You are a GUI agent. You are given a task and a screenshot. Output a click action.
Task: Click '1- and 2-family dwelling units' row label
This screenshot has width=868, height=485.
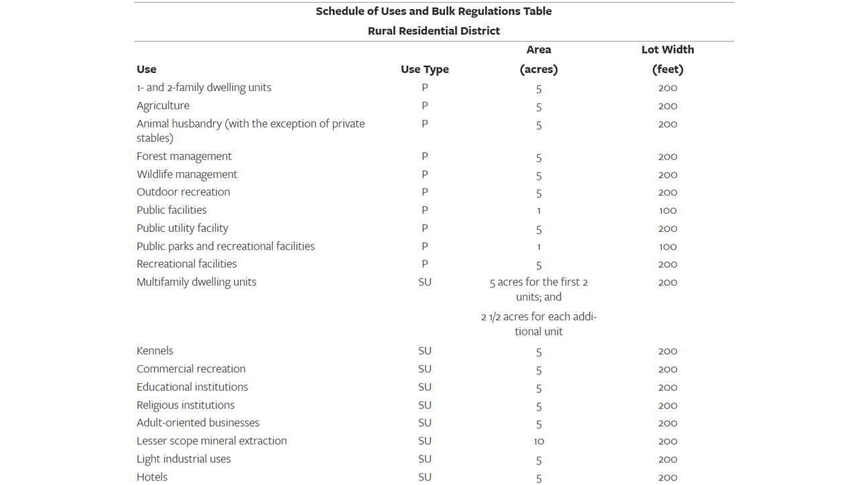(204, 88)
